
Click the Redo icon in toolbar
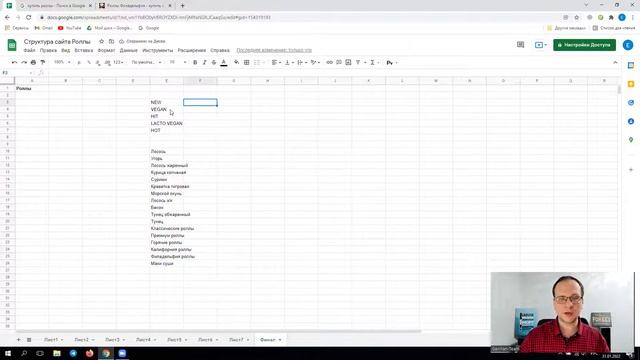click(x=24, y=62)
